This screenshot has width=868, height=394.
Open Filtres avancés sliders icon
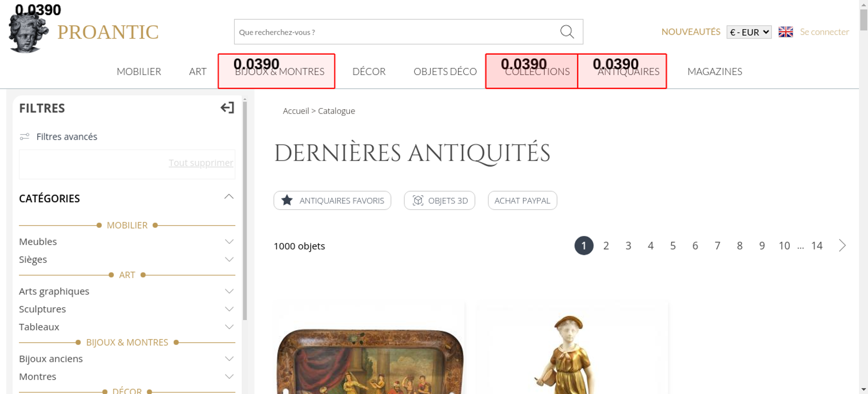coord(25,137)
